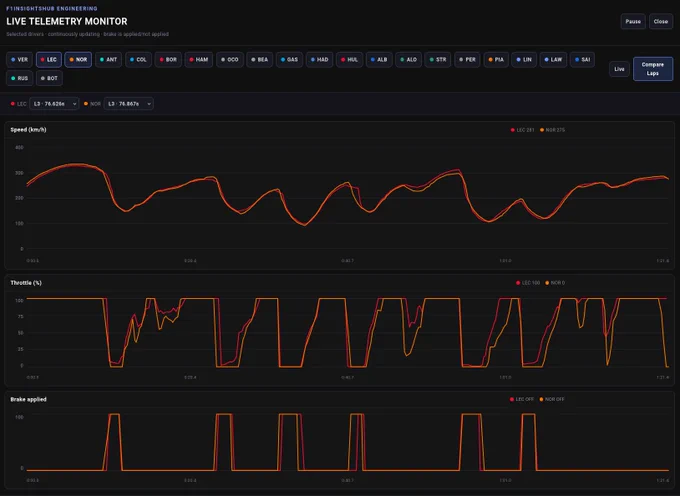This screenshot has width=680, height=496.
Task: Click the red LEC label beside lap selector
Action: coord(19,104)
